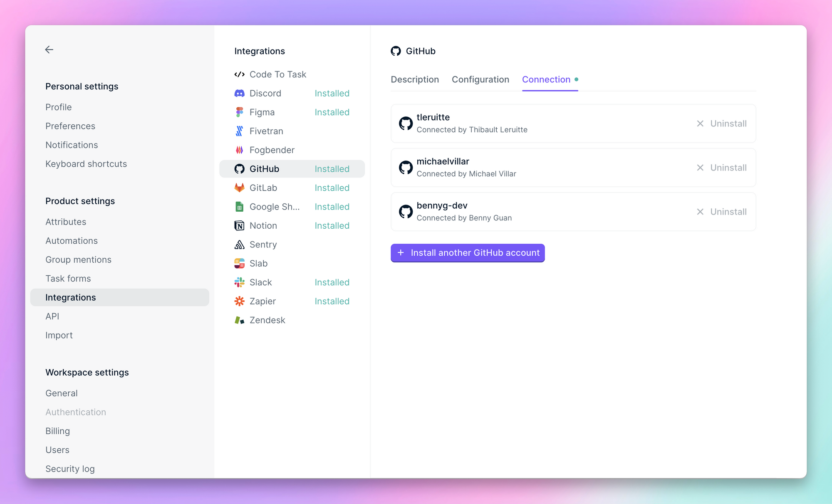Open Billing settings
This screenshot has height=504, width=832.
(x=58, y=431)
